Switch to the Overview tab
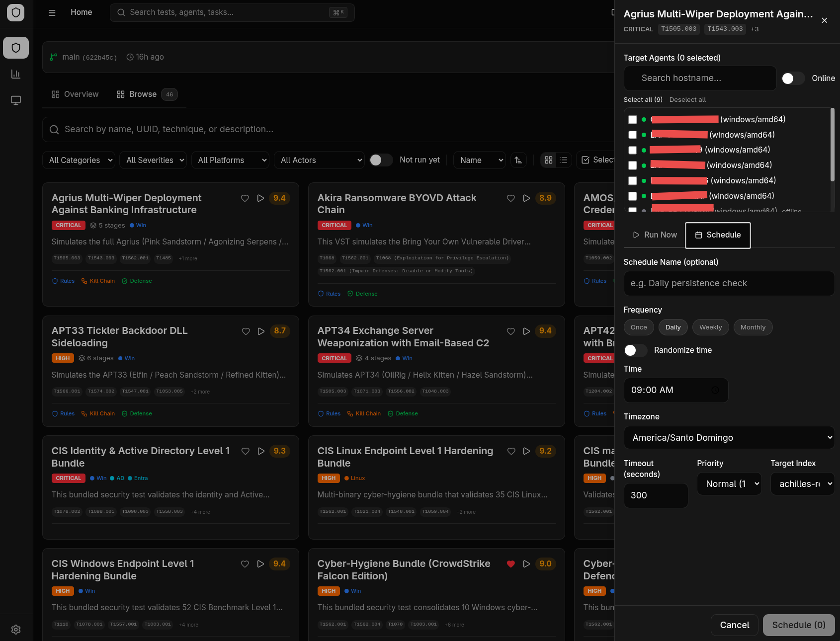 pos(75,94)
